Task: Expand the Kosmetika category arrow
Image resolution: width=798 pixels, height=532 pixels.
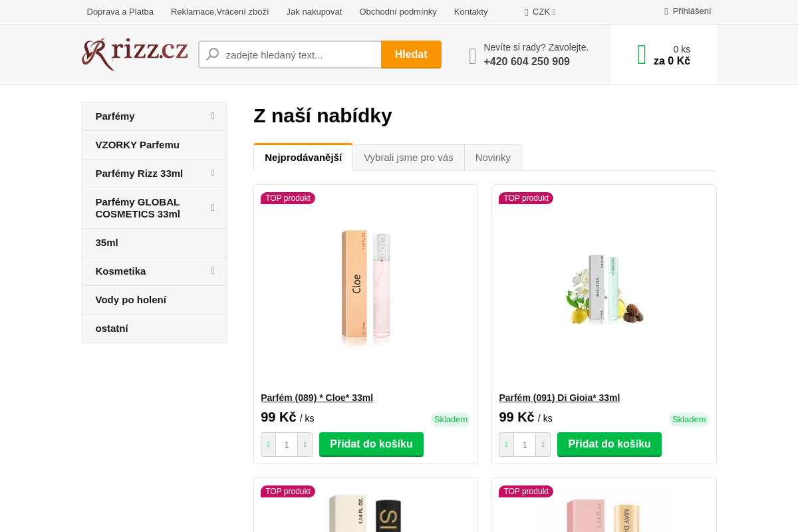Action: tap(213, 271)
